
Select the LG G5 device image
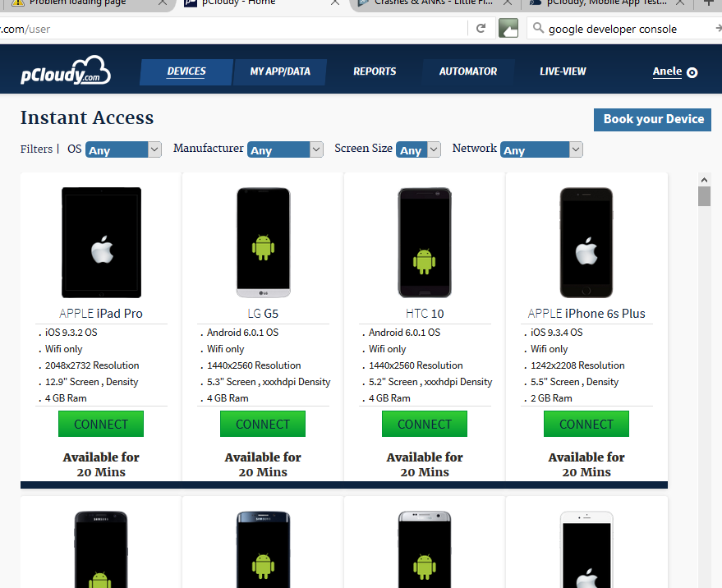tap(264, 242)
